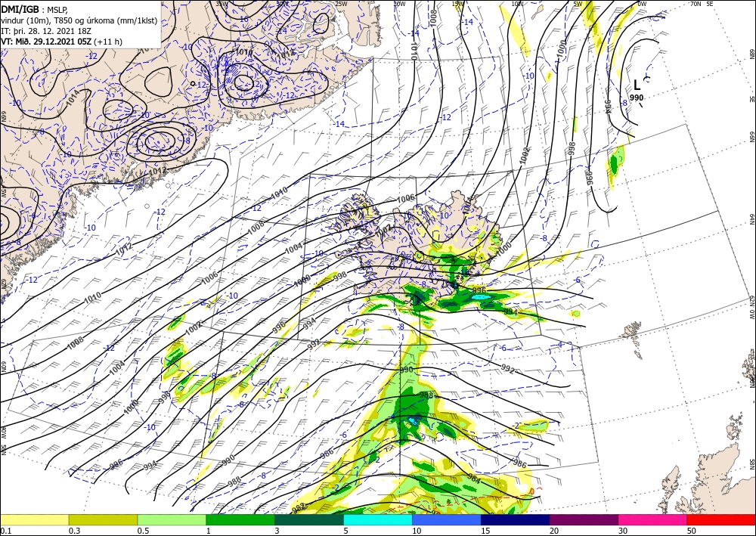Click the '20W' longitude label
Screen dimensions: 756x536
(x=400, y=4)
